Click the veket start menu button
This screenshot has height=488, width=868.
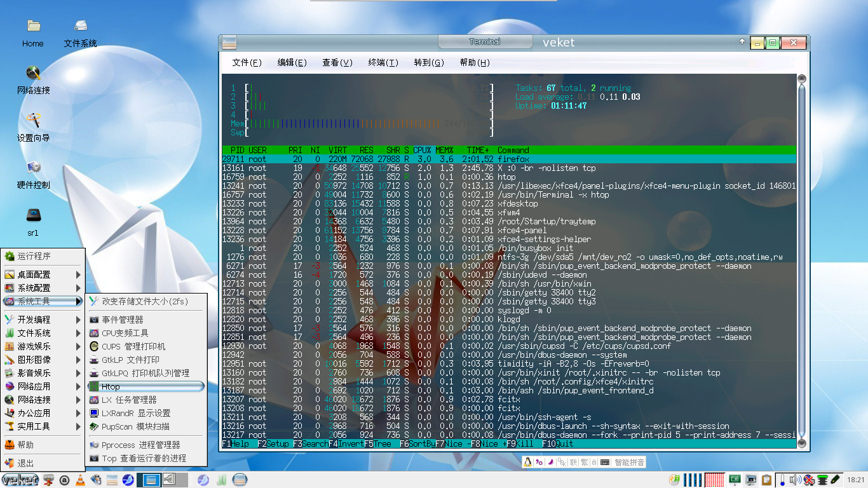(x=20, y=480)
